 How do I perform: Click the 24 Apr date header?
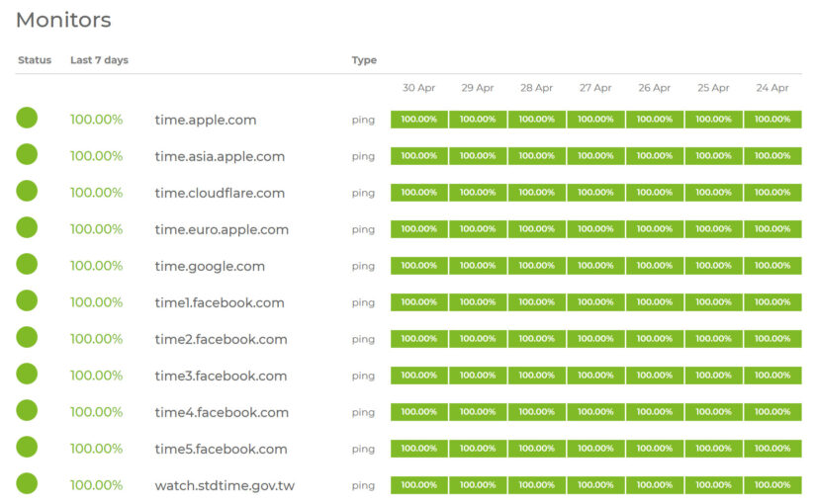[772, 88]
